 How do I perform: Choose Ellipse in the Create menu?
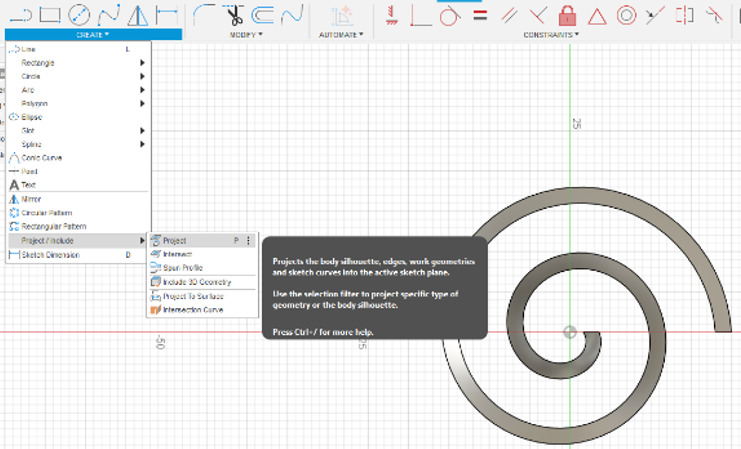[78, 117]
